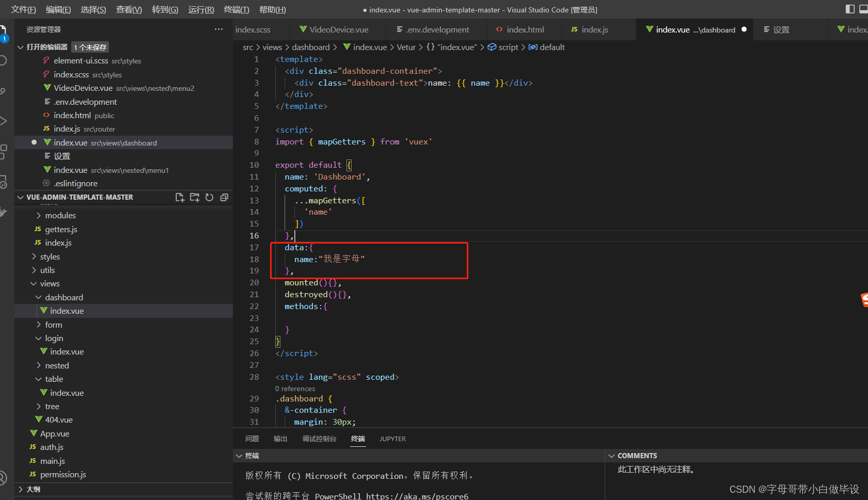This screenshot has height=500, width=868.
Task: Collapse all folders in explorer
Action: [224, 197]
